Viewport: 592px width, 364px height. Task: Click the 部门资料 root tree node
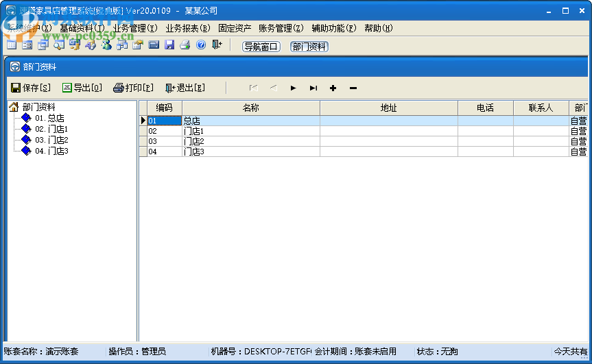tap(38, 107)
